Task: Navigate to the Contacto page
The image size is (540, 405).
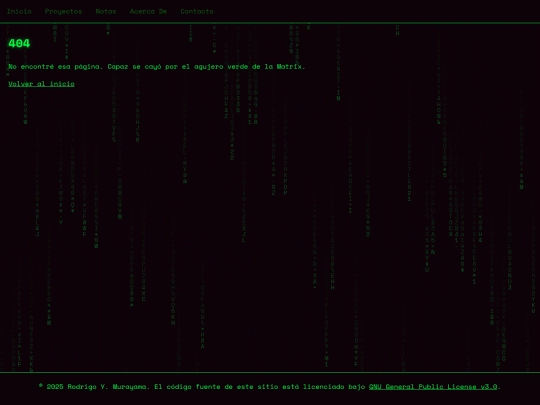Action: [197, 11]
